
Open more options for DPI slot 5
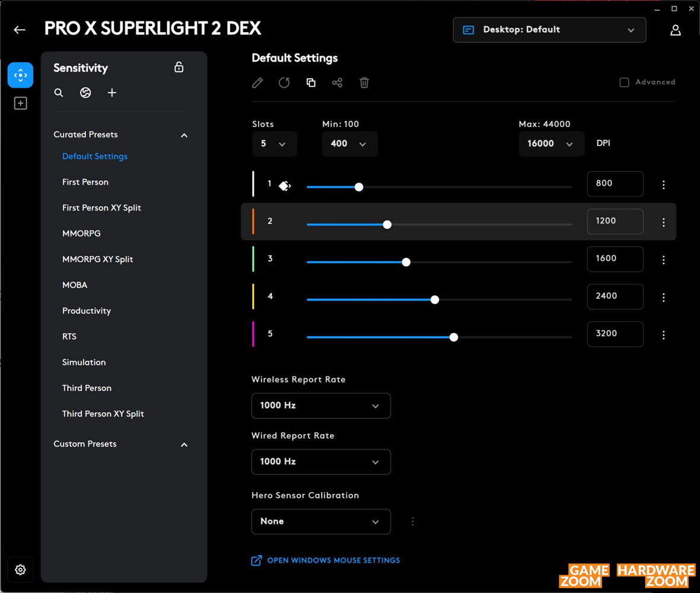click(664, 334)
